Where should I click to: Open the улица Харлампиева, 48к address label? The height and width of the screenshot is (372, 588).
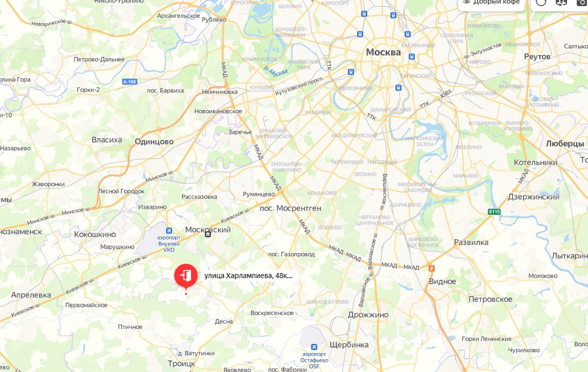[x=248, y=276]
